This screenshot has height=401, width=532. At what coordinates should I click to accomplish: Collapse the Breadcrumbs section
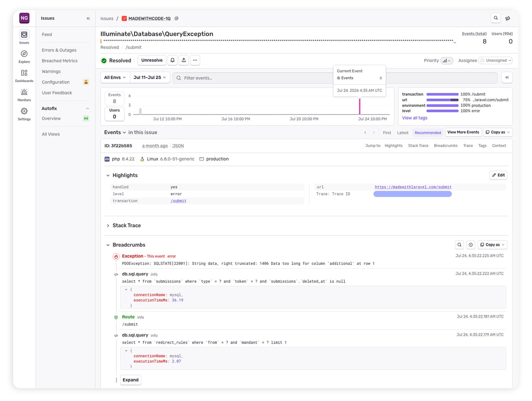(x=108, y=245)
